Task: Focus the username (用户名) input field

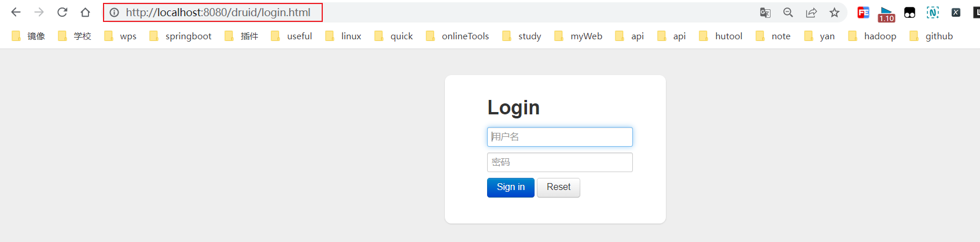Action: tap(559, 137)
